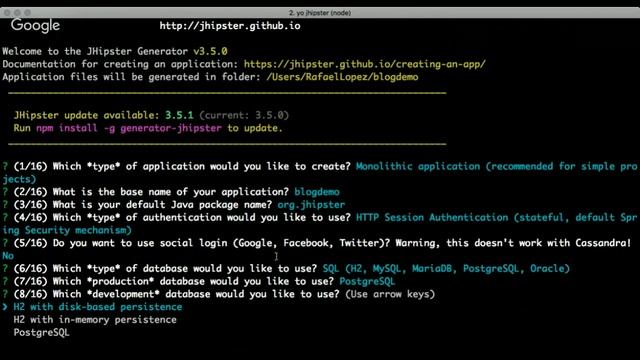The width and height of the screenshot is (640, 360).
Task: Click the 'HTTP Session Authentication' answer text
Action: [432, 218]
